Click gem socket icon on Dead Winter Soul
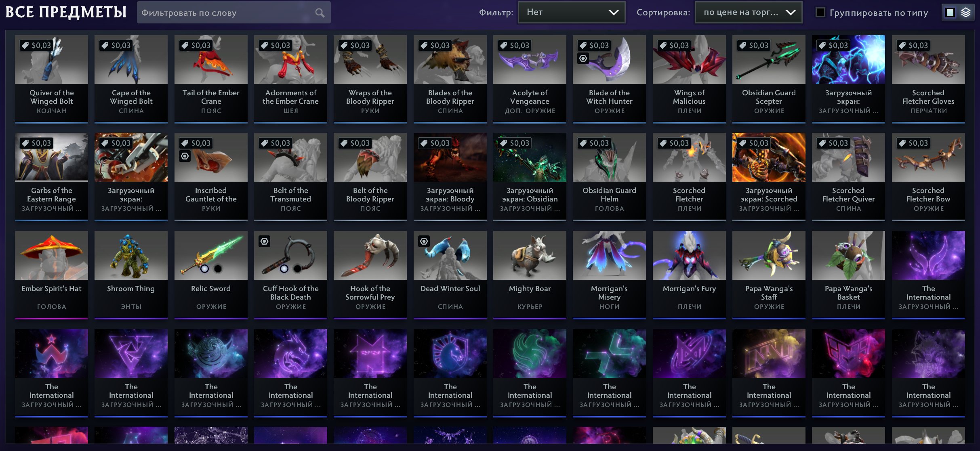Viewport: 980px width, 451px height. (x=424, y=241)
